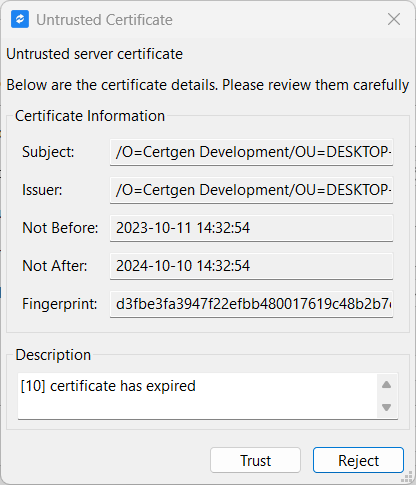This screenshot has width=416, height=485.
Task: Click the 'Subject:' label
Action: (x=48, y=152)
